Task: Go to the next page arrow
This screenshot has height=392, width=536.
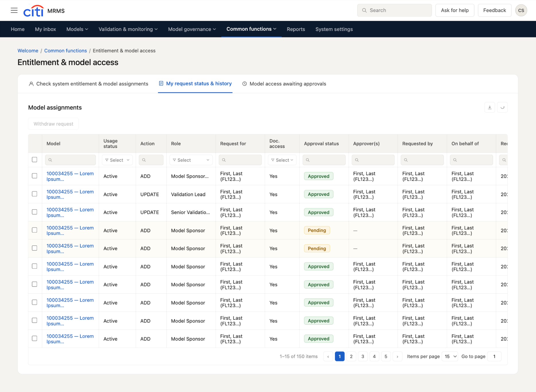Action: click(x=397, y=356)
